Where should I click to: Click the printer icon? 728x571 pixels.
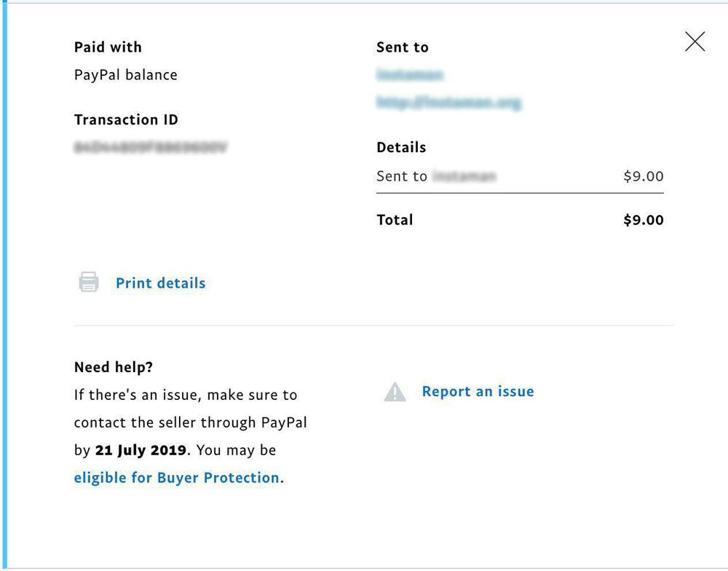click(89, 282)
